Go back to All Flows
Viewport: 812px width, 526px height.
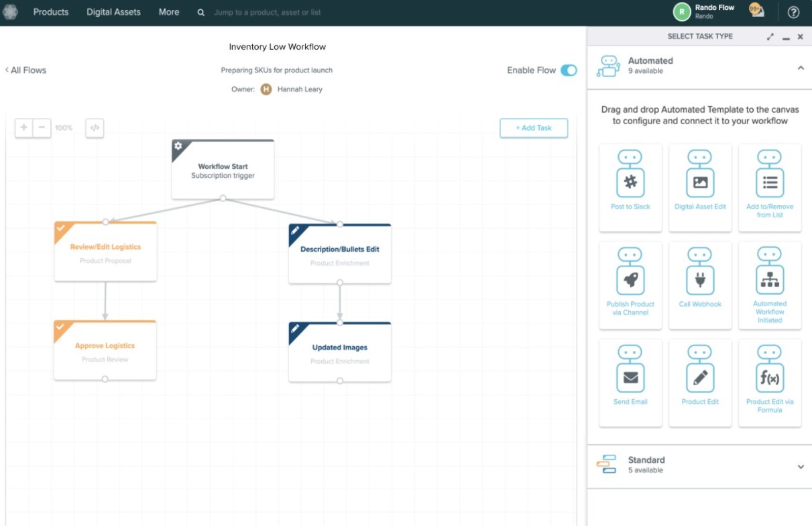pos(25,70)
